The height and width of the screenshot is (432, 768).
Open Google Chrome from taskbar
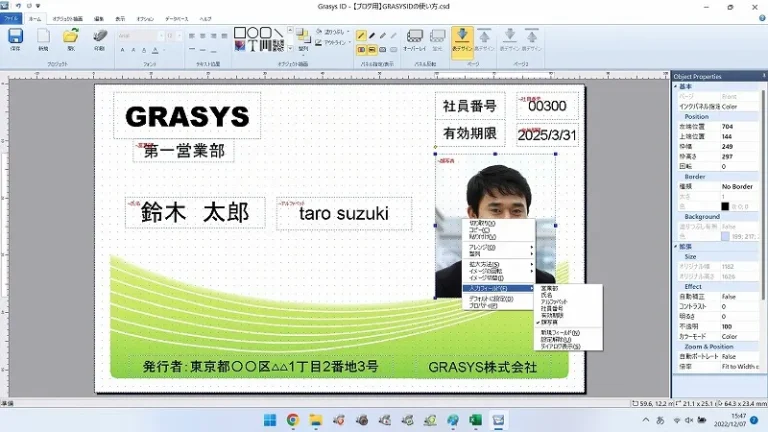point(293,420)
